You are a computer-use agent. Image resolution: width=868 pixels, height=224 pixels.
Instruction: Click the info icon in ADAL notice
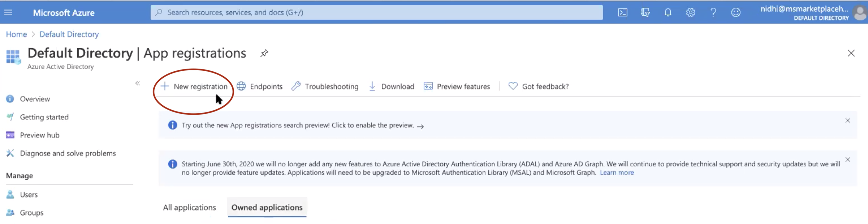click(172, 164)
